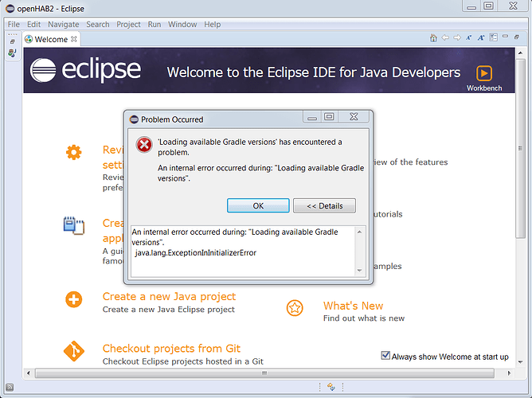Click the customize page icon in Welcome toolbar
This screenshot has width=532, height=398.
(493, 37)
